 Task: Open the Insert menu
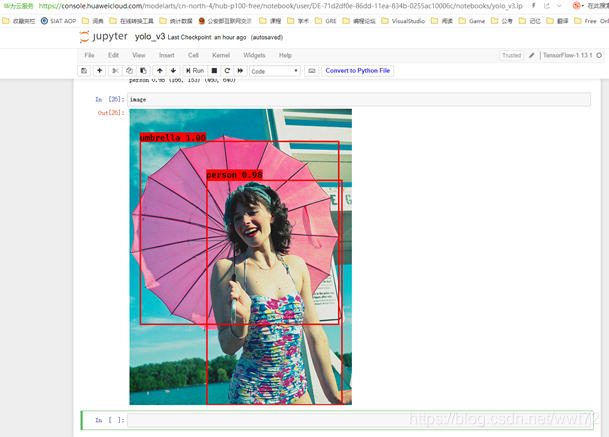[167, 55]
